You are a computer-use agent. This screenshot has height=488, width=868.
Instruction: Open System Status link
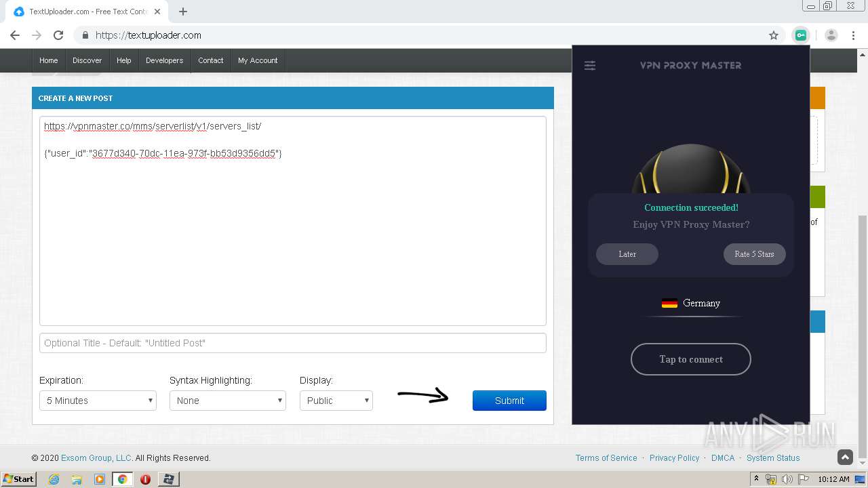click(773, 458)
